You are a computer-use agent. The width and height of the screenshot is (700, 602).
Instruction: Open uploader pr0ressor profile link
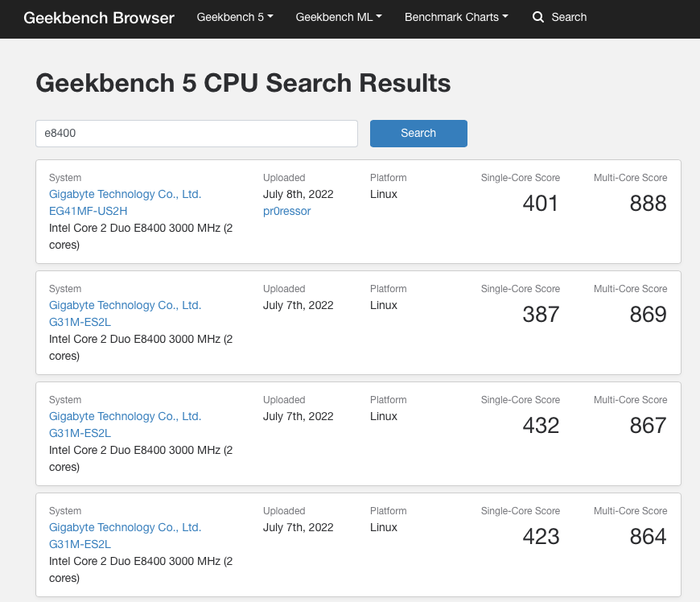pyautogui.click(x=286, y=211)
